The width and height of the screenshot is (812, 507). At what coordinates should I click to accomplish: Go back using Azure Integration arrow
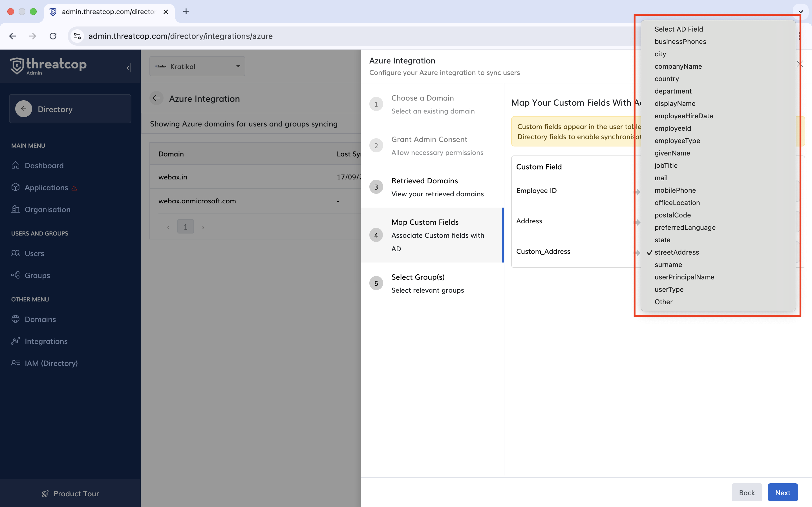(x=156, y=98)
